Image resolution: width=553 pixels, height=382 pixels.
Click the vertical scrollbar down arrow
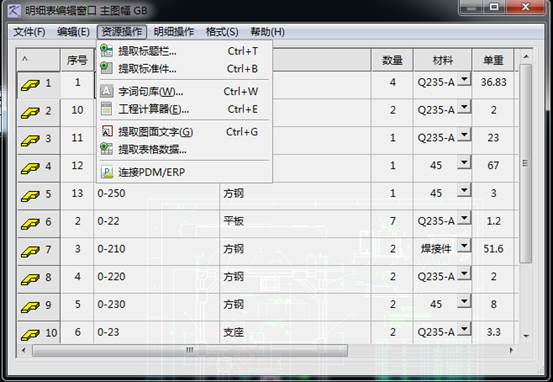(x=526, y=336)
